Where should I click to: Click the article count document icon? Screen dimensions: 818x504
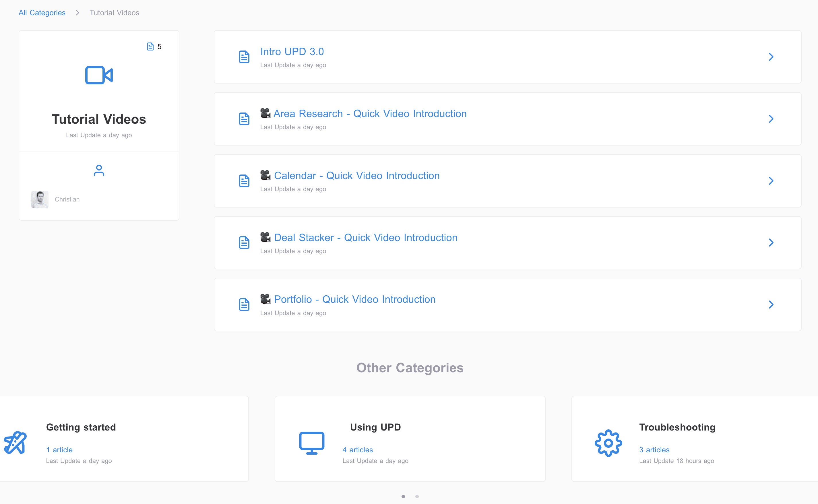150,46
